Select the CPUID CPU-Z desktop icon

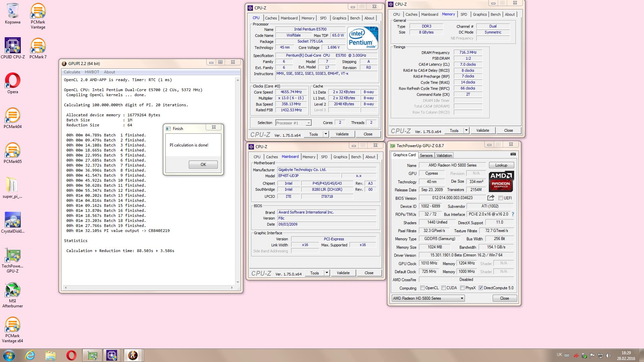(13, 48)
